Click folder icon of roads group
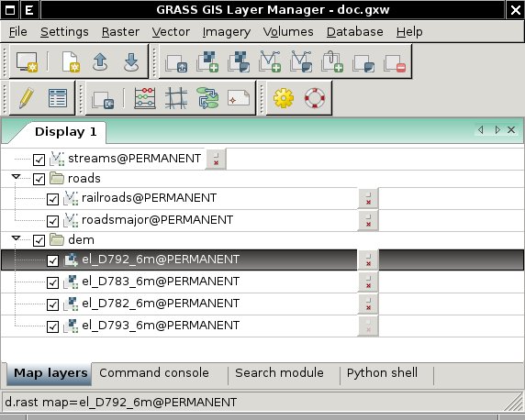525x420 pixels. 57,178
